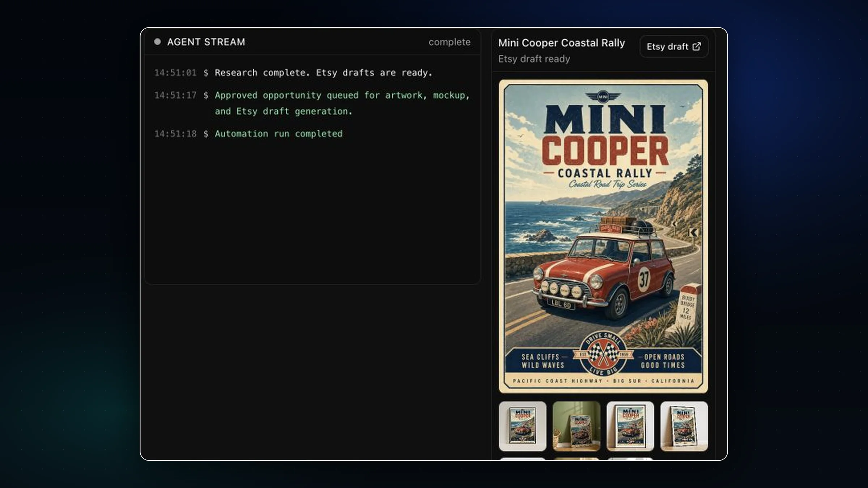Click the timestamp 14:51:18

click(175, 134)
